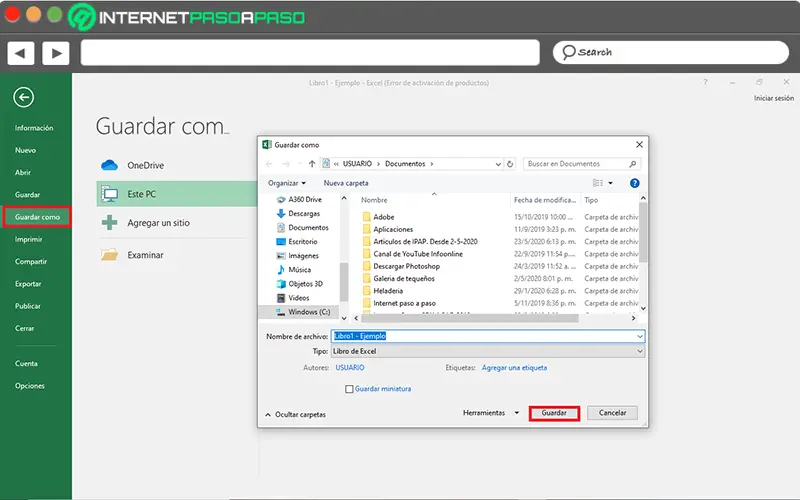Click the browser forward arrow button
The height and width of the screenshot is (500, 800).
point(56,53)
